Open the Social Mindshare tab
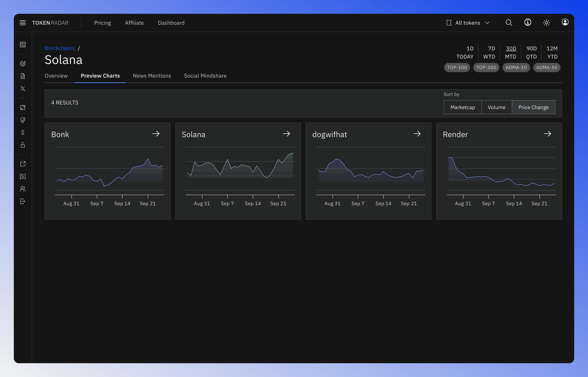The width and height of the screenshot is (588, 377). coord(205,76)
